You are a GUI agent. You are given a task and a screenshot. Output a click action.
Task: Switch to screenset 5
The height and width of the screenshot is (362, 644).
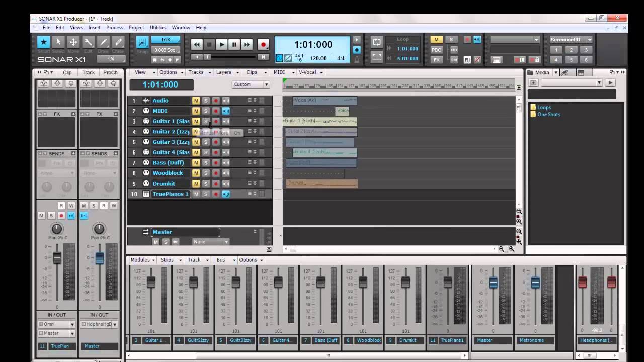[571, 60]
